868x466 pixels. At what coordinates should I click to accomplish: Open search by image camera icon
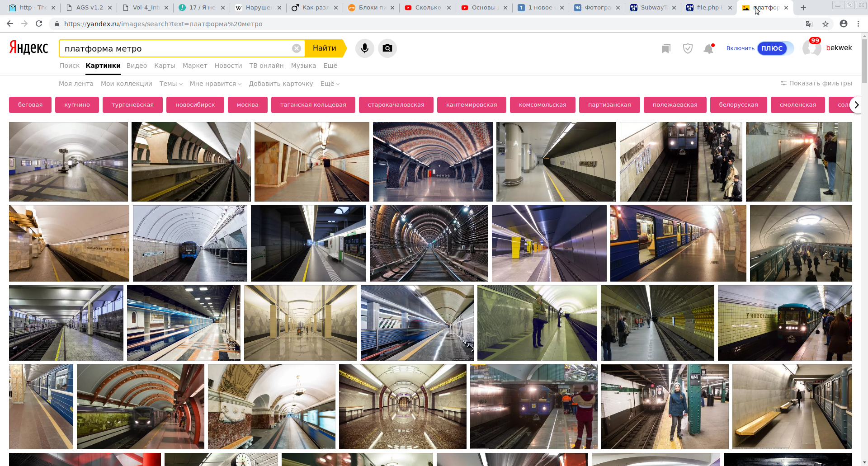pos(387,48)
